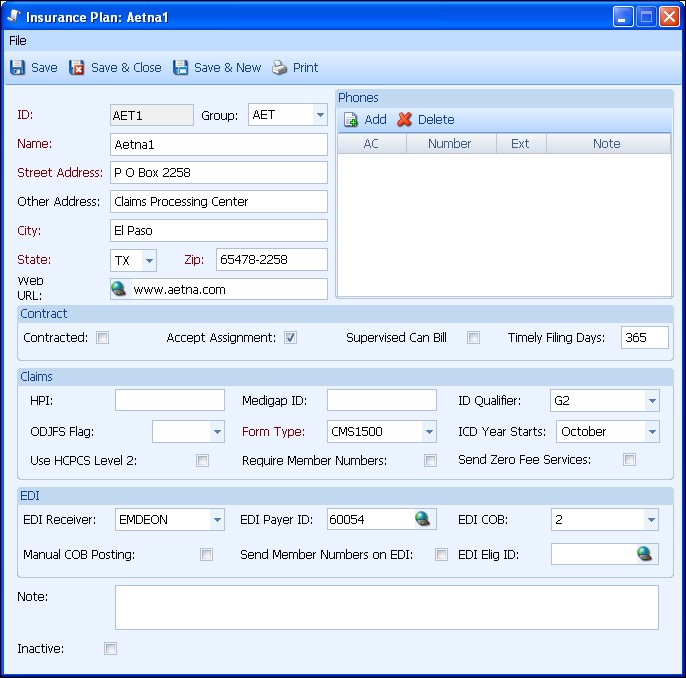Click into the Note text area
Screen dimensions: 686x678
coord(386,607)
